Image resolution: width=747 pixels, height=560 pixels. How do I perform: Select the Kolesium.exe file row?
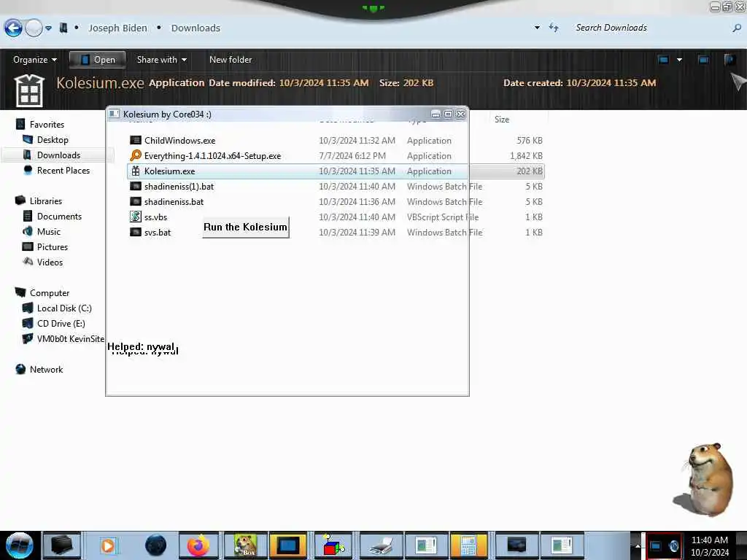tap(336, 171)
